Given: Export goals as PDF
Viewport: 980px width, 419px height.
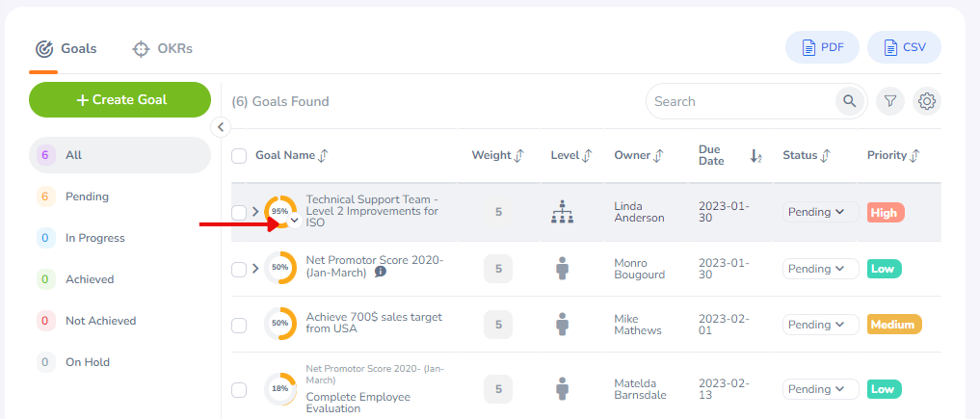Looking at the screenshot, I should pyautogui.click(x=823, y=47).
